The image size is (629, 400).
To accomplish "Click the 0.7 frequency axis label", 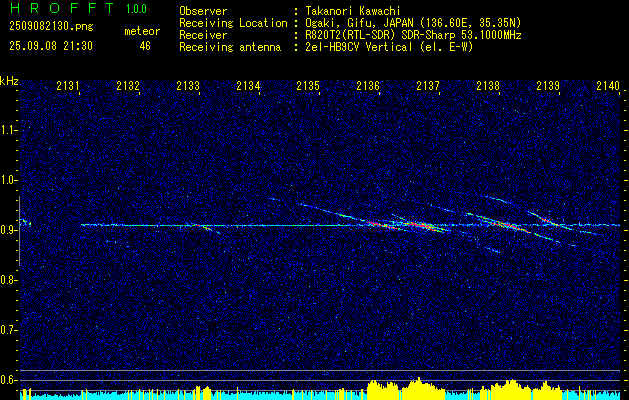I will [9, 330].
